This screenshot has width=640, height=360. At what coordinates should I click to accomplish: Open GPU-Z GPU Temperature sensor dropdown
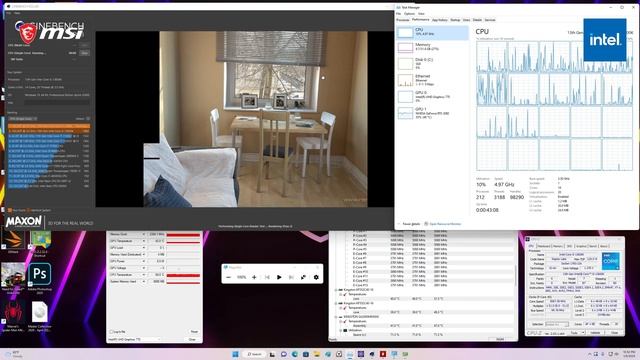click(x=143, y=241)
